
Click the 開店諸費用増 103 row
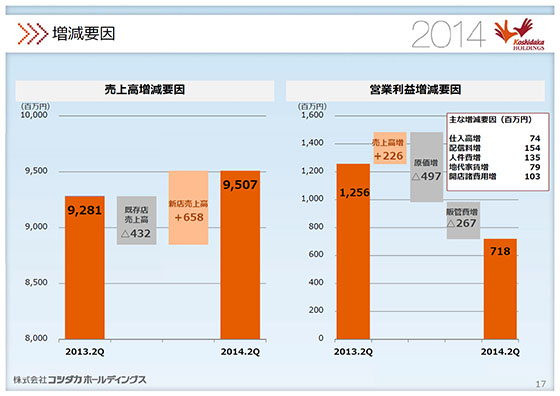[495, 176]
